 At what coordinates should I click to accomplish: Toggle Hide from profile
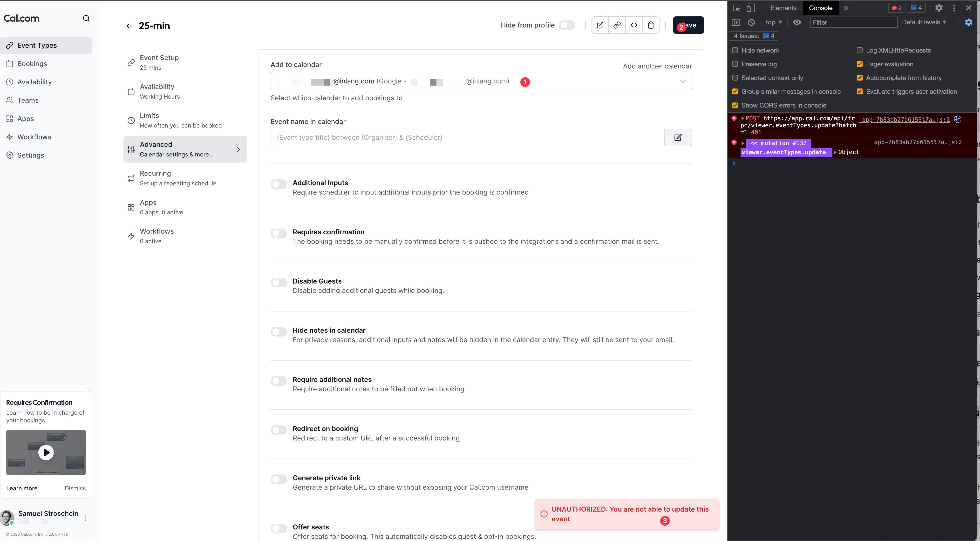[x=567, y=25]
